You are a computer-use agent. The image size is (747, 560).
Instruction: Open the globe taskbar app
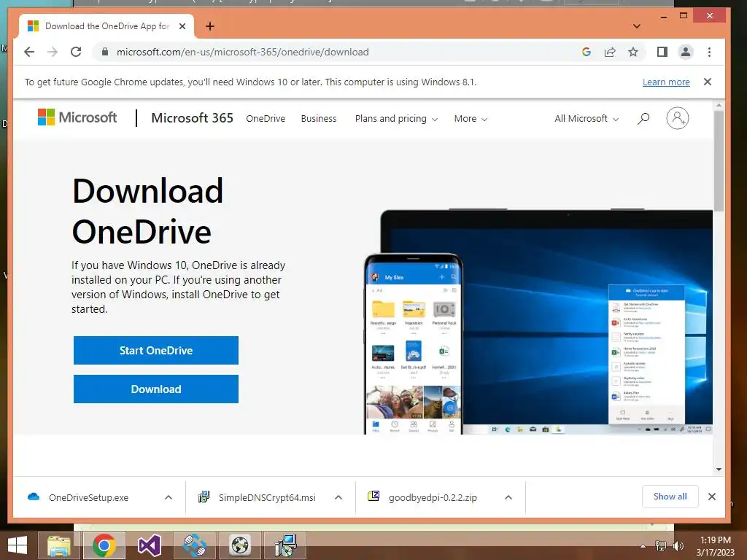tap(240, 545)
